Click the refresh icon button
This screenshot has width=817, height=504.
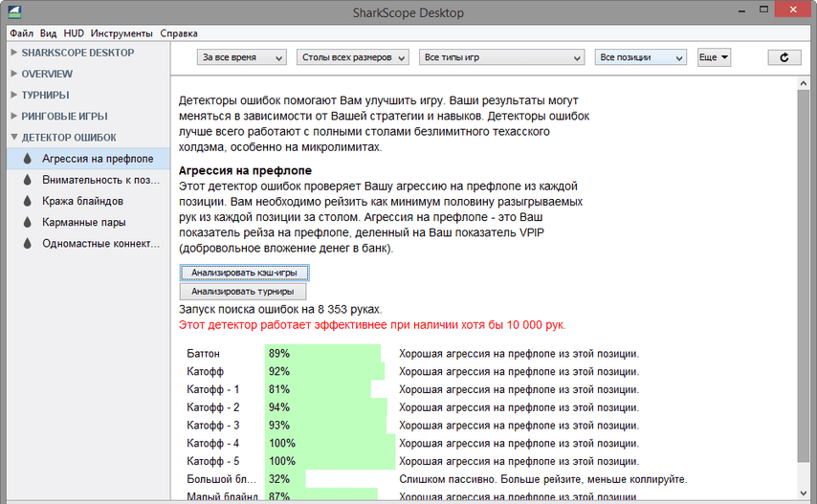(x=784, y=57)
